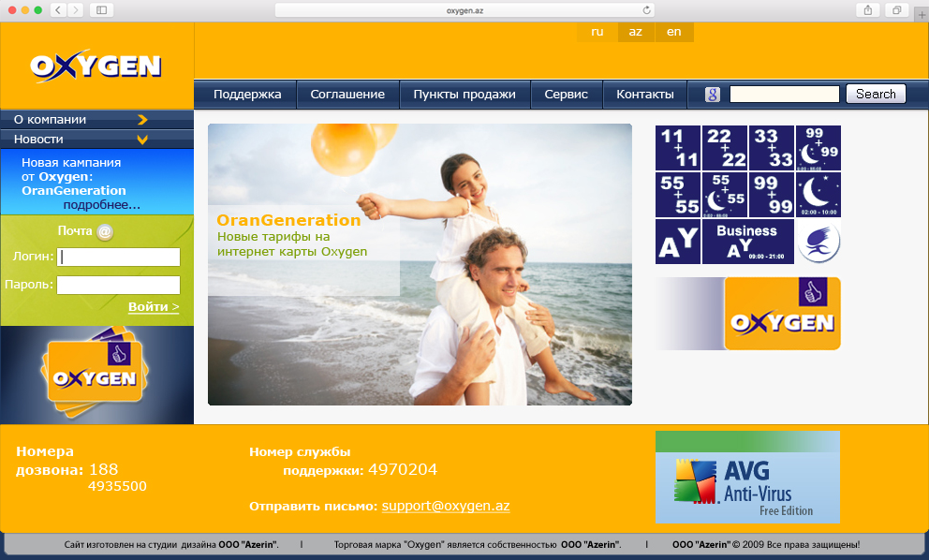Focus the Логин input field
929x560 pixels.
[119, 257]
